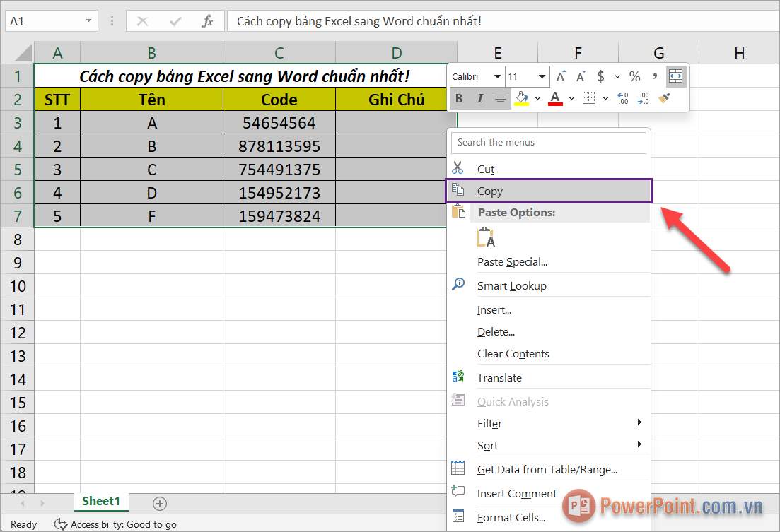Apply yellow fill color bucket
This screenshot has width=780, height=532.
pyautogui.click(x=521, y=98)
